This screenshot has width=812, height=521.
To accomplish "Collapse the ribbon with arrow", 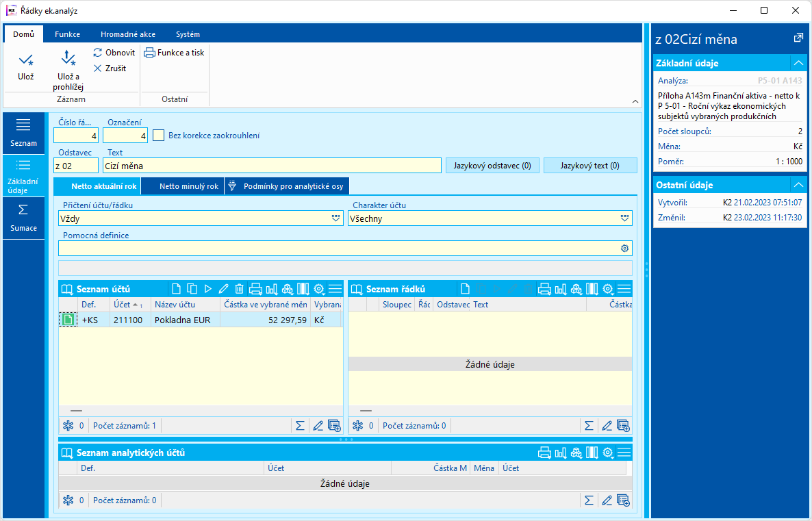I will tap(635, 101).
